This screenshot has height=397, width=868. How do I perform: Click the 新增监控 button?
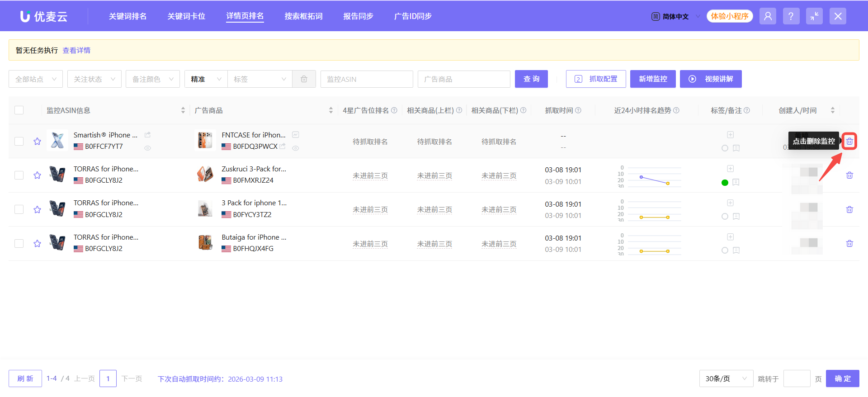(652, 79)
